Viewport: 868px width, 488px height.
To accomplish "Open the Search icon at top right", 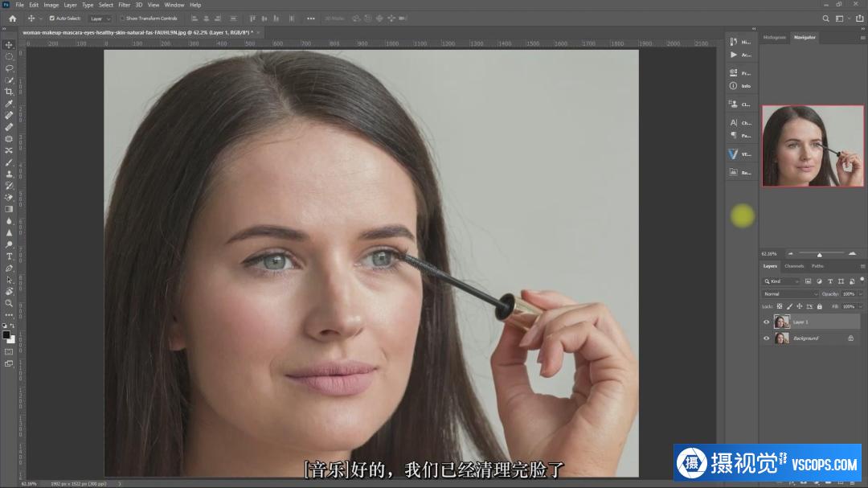I will click(825, 18).
